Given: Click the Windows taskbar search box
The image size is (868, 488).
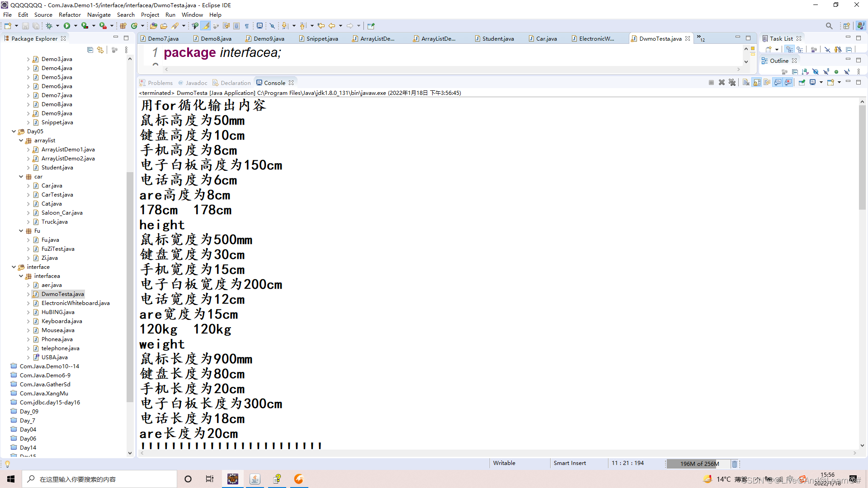Looking at the screenshot, I should [99, 479].
